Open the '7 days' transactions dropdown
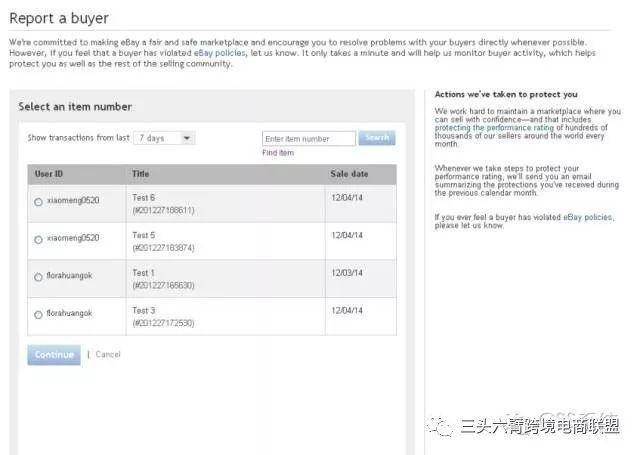Image resolution: width=640 pixels, height=455 pixels. tap(165, 138)
